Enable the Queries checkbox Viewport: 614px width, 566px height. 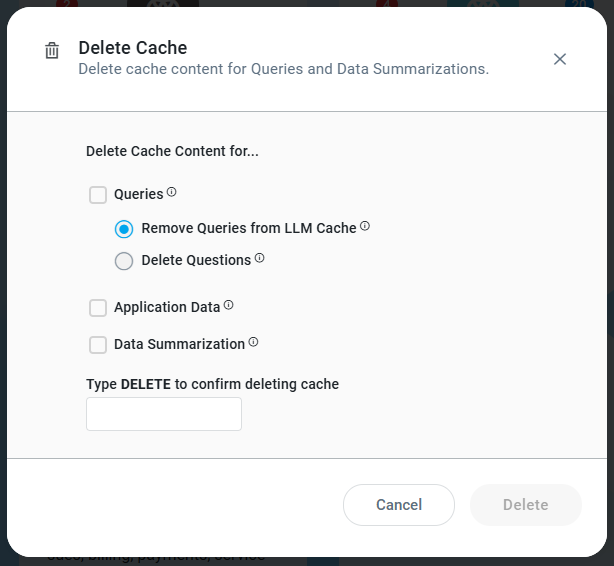[x=98, y=195]
